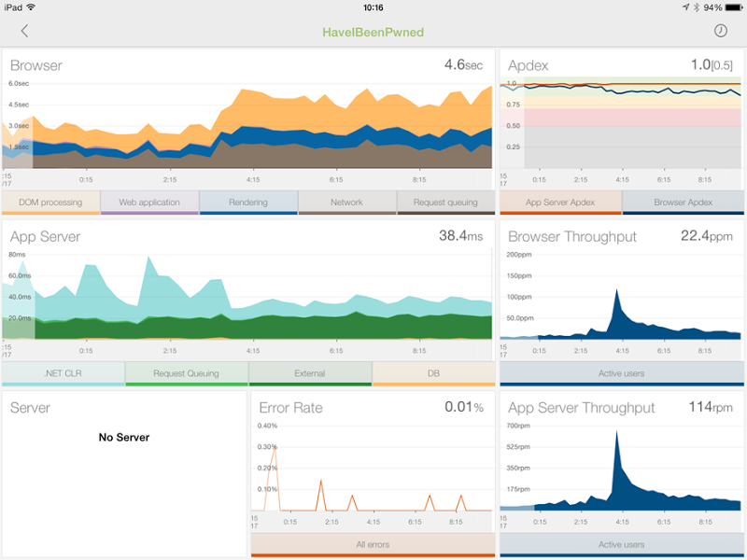Tap the No Server message

point(124,437)
